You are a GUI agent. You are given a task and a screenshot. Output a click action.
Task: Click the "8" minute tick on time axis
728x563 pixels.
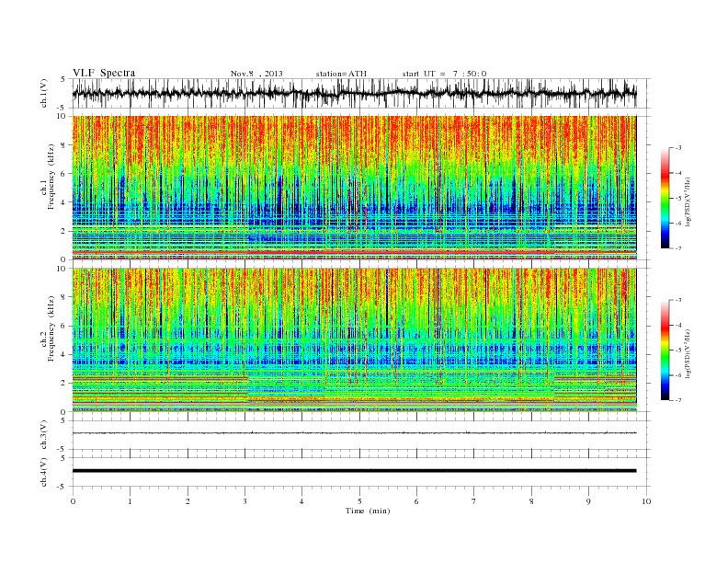point(531,501)
